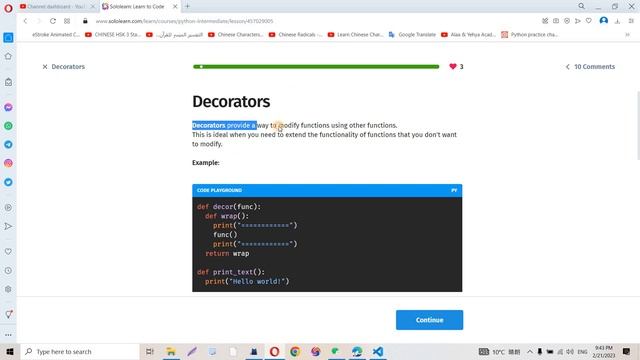Expand the 10 Comments panel
The image size is (640, 360).
590,67
